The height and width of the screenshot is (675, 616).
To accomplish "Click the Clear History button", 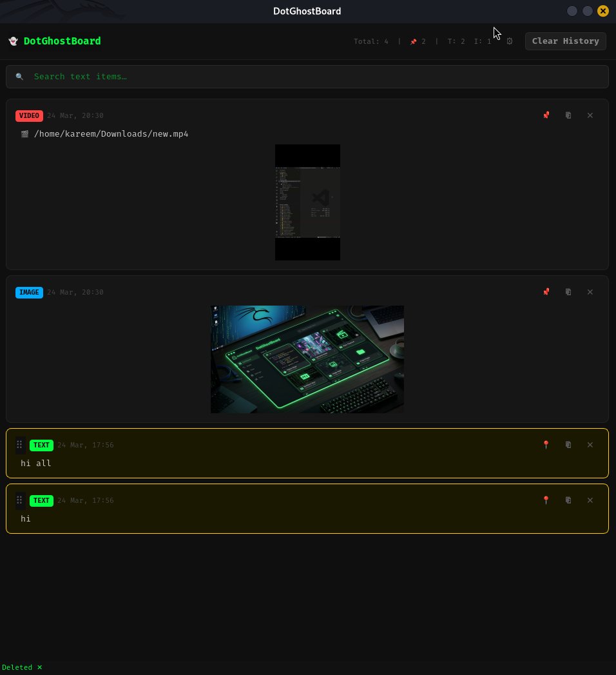I will [565, 41].
